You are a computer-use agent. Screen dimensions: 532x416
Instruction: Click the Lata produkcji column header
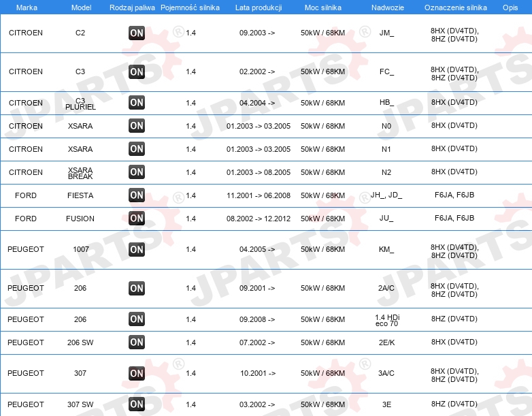click(x=259, y=7)
